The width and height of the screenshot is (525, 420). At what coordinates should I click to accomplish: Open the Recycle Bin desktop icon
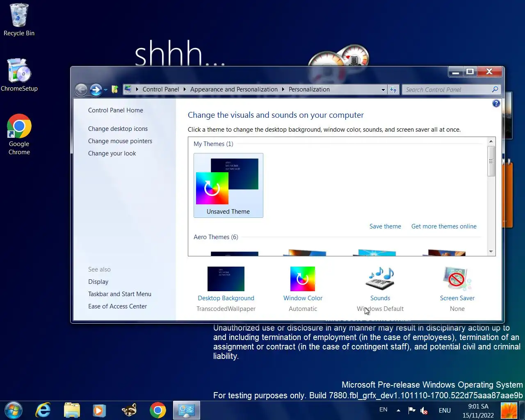click(19, 20)
